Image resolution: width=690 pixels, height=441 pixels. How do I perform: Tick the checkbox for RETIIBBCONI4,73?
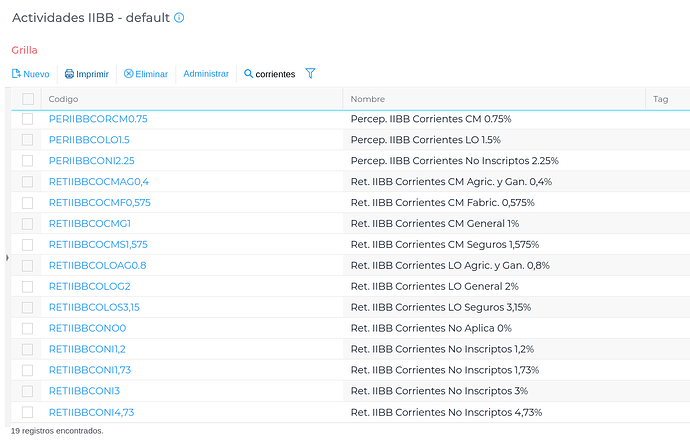pyautogui.click(x=27, y=412)
